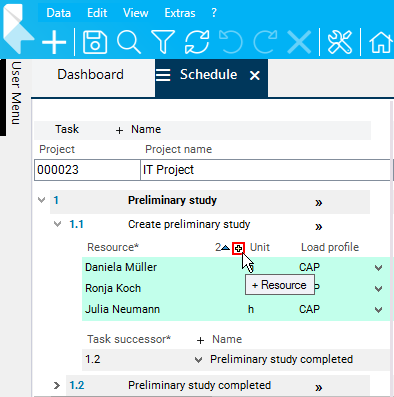
Task: Open details arrows for Preliminary study completed
Action: (x=319, y=388)
